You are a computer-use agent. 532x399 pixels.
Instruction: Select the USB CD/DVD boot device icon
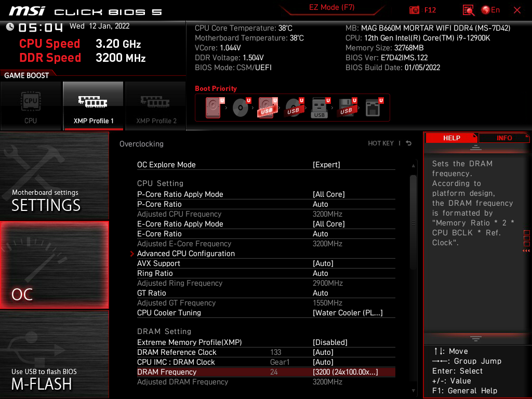pyautogui.click(x=294, y=108)
